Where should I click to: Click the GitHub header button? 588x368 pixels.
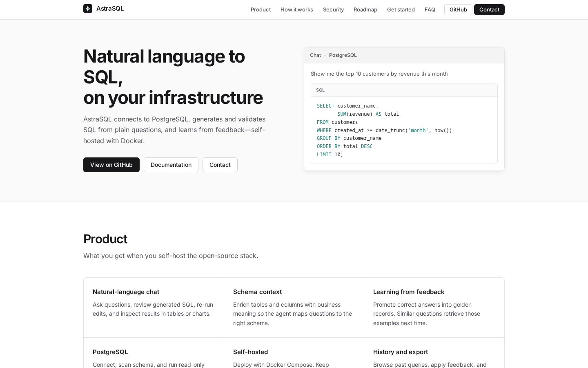tap(458, 9)
